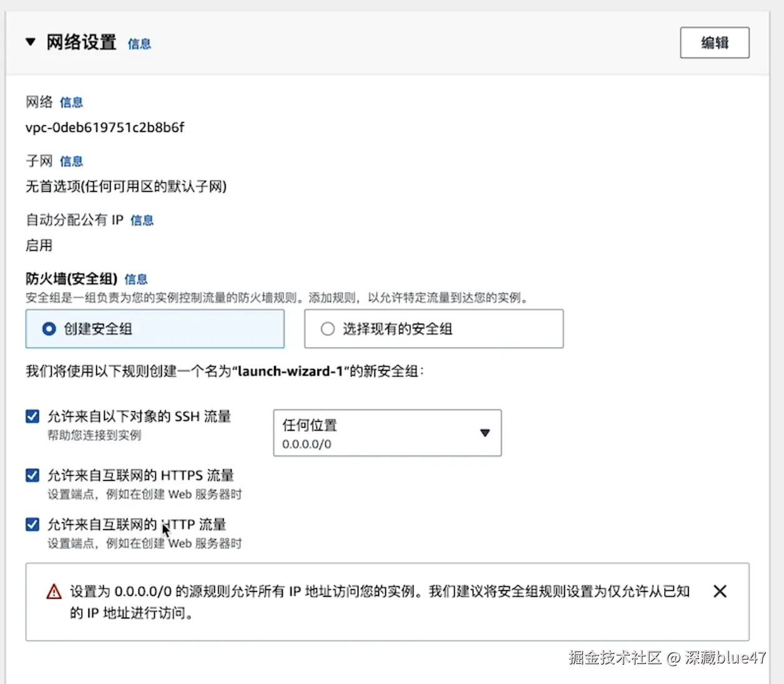Open the 任何位置 0.0.0.0/0 source dropdown

[387, 433]
